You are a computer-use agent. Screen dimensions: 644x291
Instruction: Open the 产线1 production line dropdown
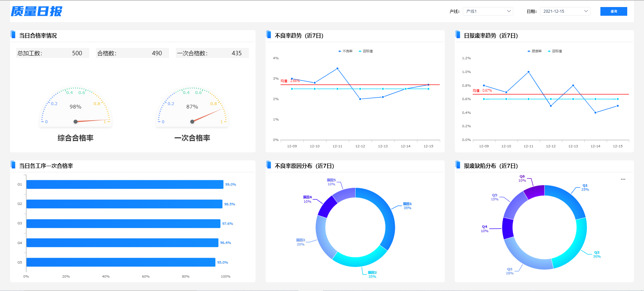tap(488, 11)
